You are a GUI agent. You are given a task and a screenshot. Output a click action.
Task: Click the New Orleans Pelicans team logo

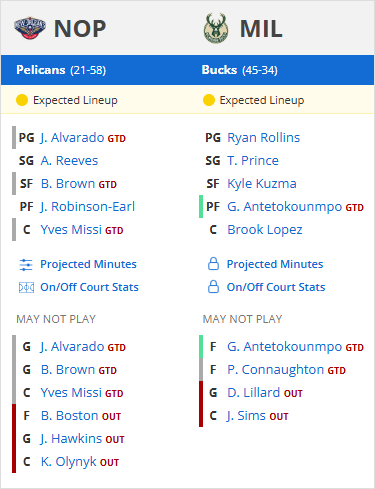30,28
